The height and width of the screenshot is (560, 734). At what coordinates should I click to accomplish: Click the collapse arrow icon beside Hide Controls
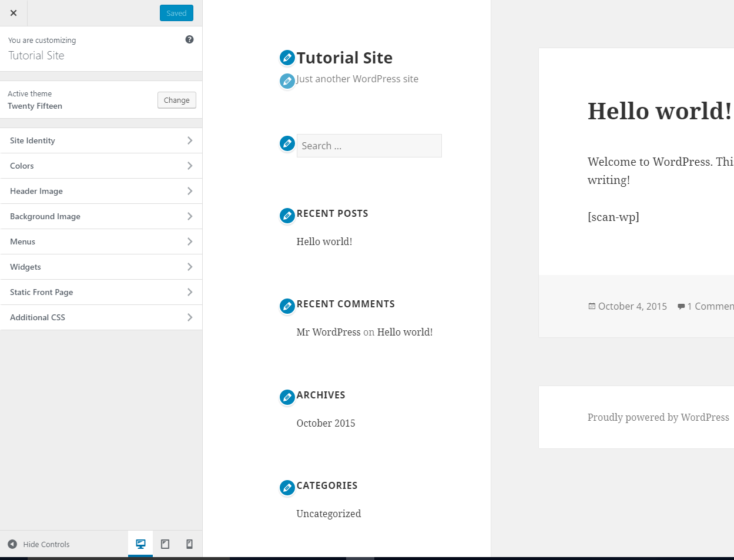[12, 544]
